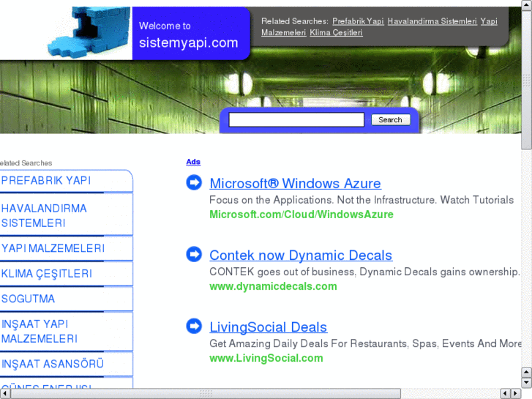Click the arrow icon beside Microsoft Windows Azure
532x399 pixels.
(x=194, y=182)
